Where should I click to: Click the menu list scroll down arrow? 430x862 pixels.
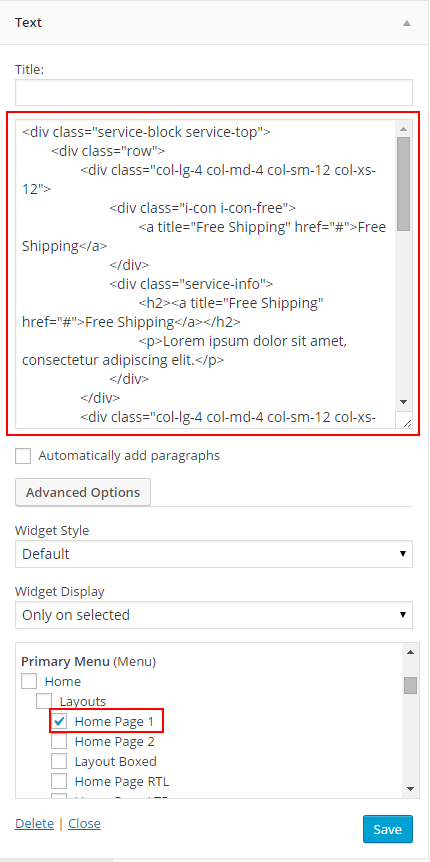(x=410, y=789)
